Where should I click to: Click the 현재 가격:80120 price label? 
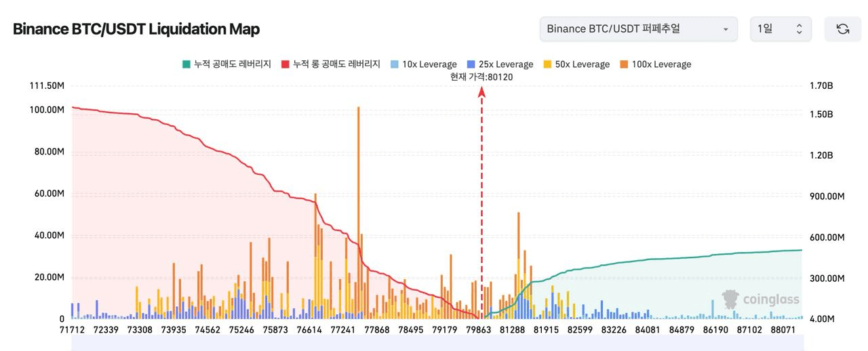pyautogui.click(x=481, y=77)
